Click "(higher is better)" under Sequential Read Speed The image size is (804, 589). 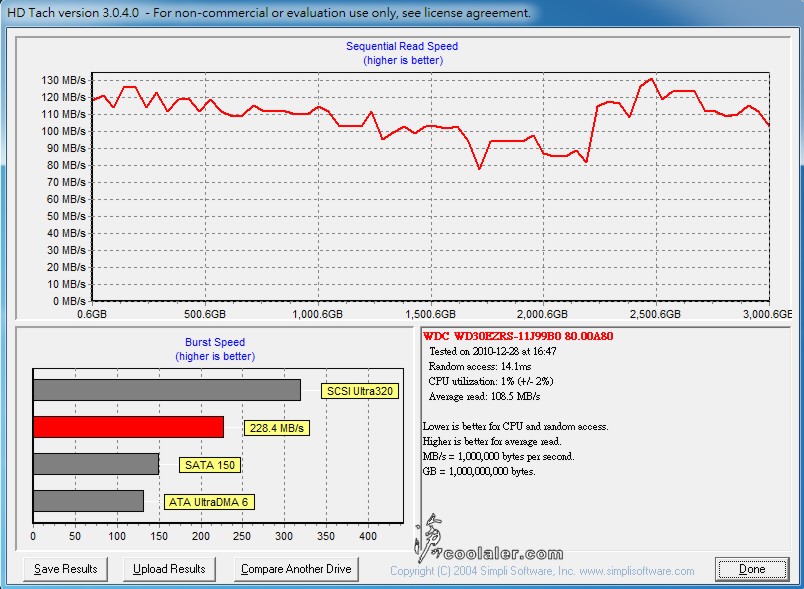[403, 60]
